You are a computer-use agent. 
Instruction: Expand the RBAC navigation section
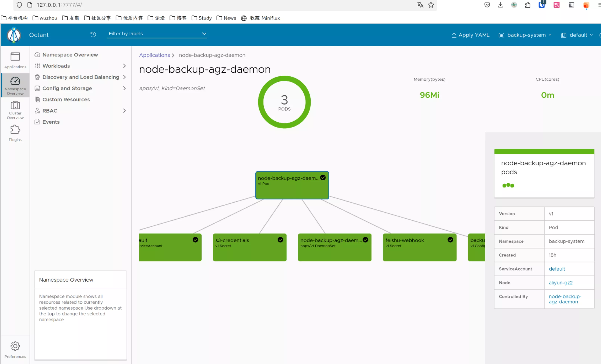tap(80, 111)
